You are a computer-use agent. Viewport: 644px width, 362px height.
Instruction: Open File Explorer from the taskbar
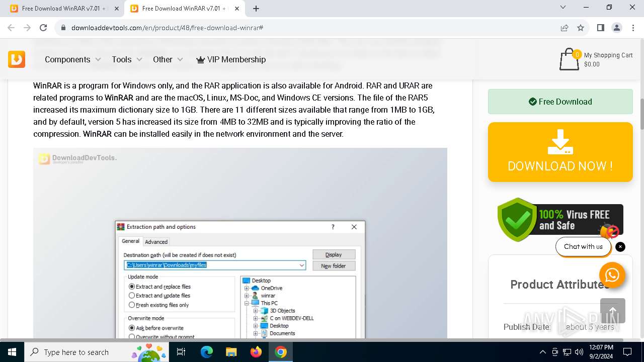coord(231,352)
